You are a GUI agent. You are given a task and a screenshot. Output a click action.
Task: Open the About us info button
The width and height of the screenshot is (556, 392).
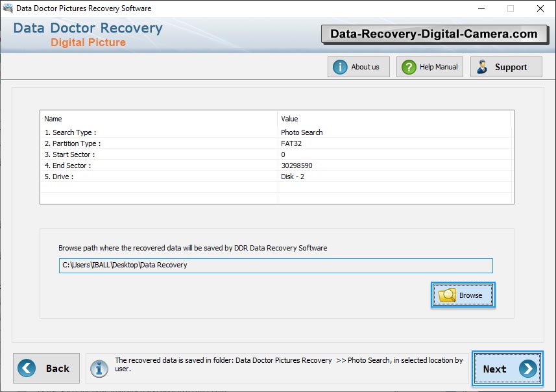[359, 67]
